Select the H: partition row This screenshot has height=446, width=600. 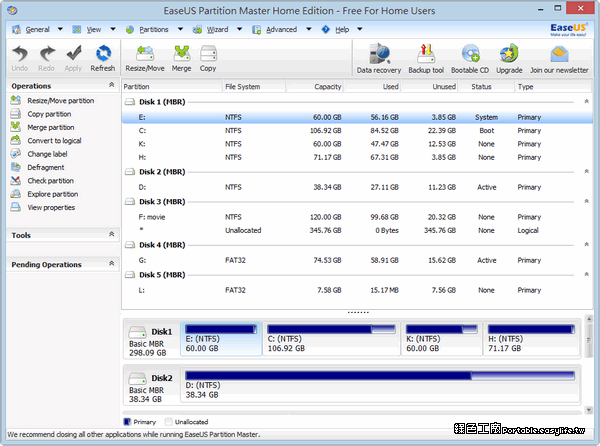(357, 158)
